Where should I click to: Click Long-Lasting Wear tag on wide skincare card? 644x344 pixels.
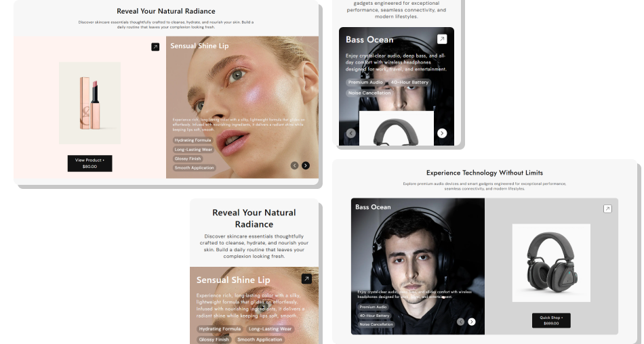pos(193,150)
